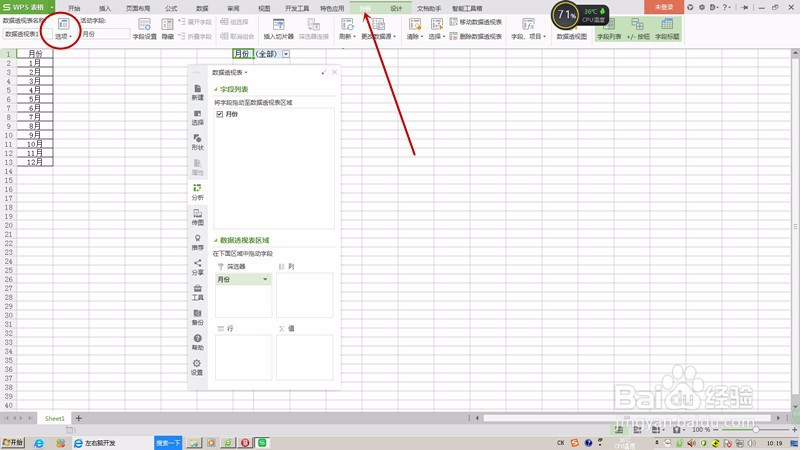This screenshot has height=450, width=800.
Task: Select cell containing 6月
Action: [35, 108]
